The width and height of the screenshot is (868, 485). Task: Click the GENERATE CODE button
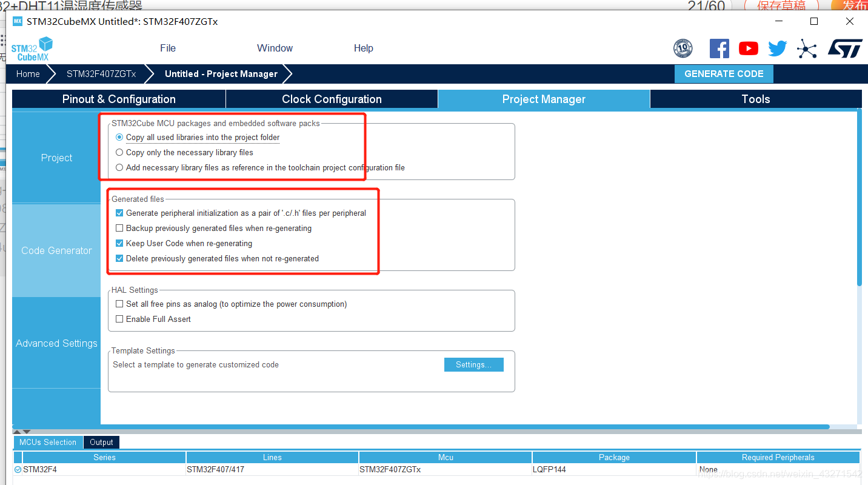pyautogui.click(x=724, y=74)
